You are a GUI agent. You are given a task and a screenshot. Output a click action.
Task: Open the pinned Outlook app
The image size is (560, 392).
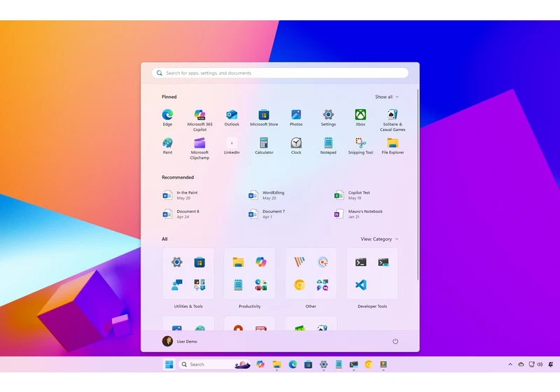pos(232,118)
